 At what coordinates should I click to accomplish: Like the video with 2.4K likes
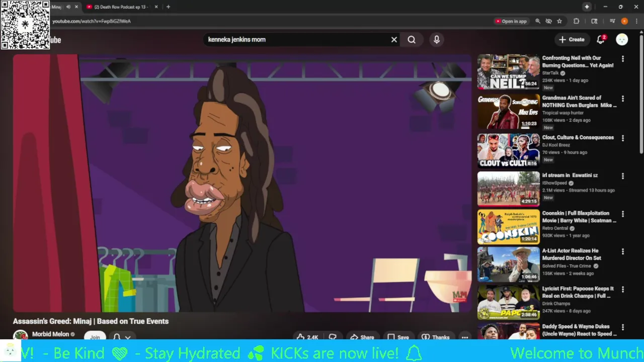(x=307, y=337)
